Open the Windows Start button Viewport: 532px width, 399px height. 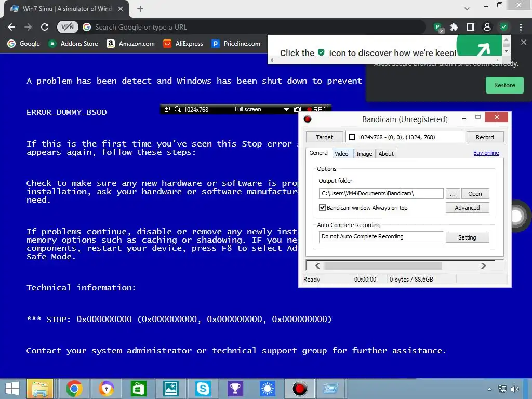(12, 389)
